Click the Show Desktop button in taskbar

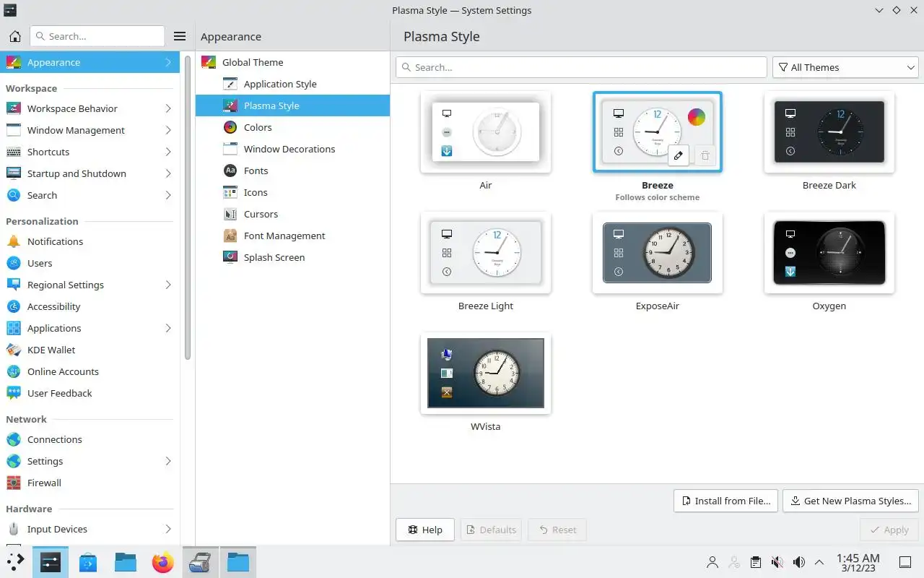[x=905, y=562]
